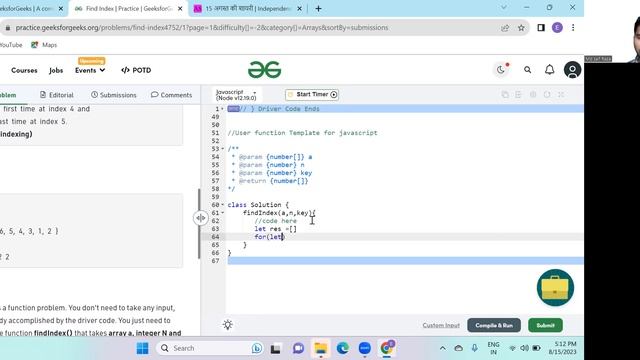This screenshot has width=640, height=360.
Task: Open the Javascript language dropdown
Action: [236, 95]
